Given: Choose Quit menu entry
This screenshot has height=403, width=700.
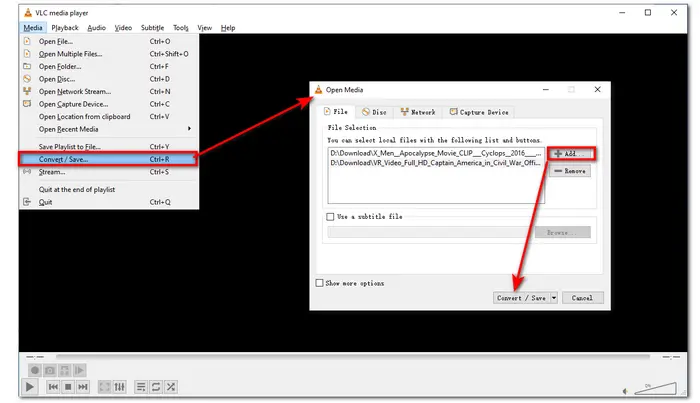Looking at the screenshot, I should 109,202.
